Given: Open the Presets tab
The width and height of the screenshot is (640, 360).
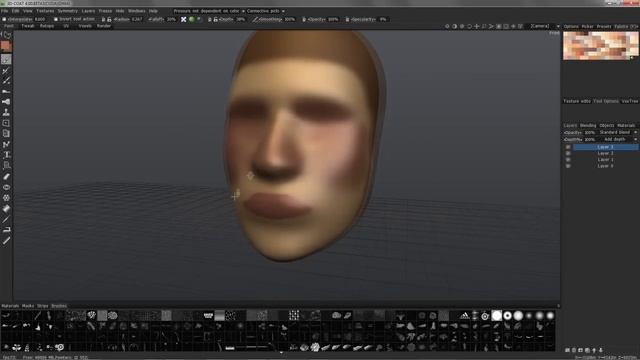Looking at the screenshot, I should (604, 27).
